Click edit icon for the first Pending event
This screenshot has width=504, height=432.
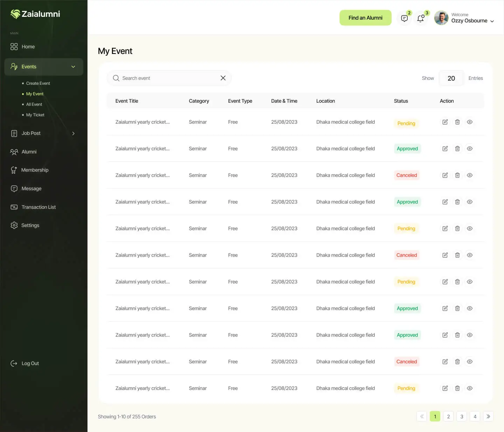pos(445,122)
